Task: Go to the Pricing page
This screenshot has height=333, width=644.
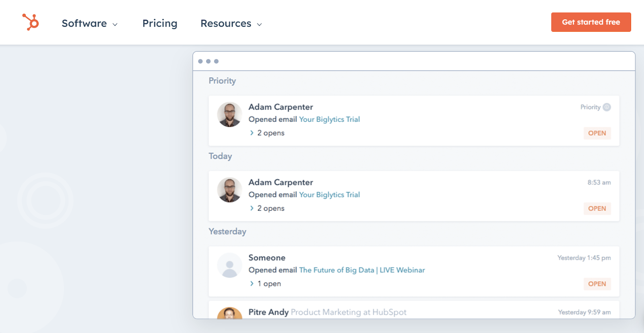Action: point(160,23)
